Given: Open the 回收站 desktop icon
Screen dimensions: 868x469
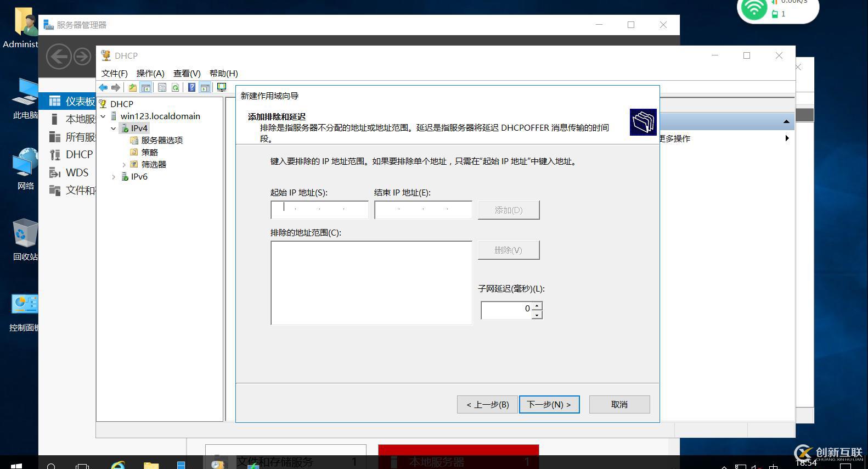Looking at the screenshot, I should click(x=25, y=240).
